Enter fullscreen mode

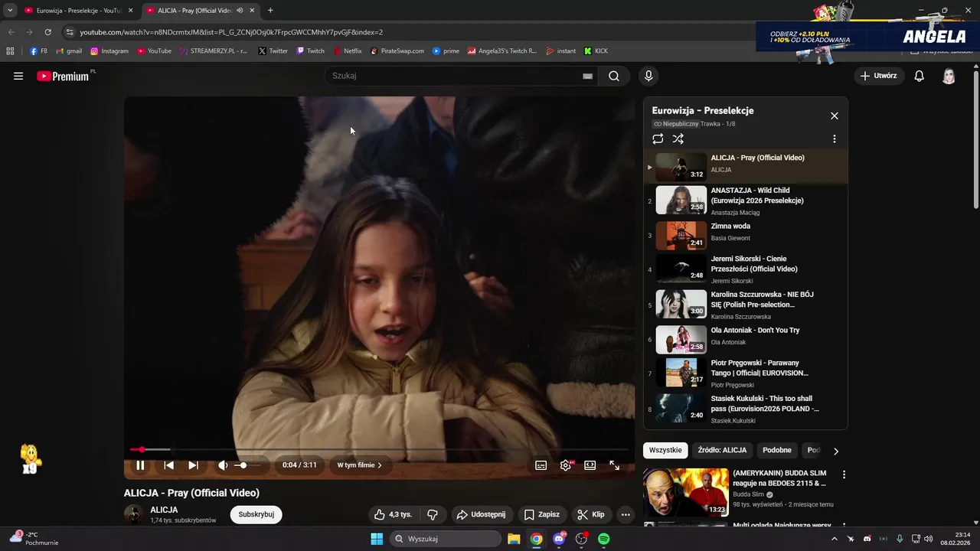click(614, 465)
